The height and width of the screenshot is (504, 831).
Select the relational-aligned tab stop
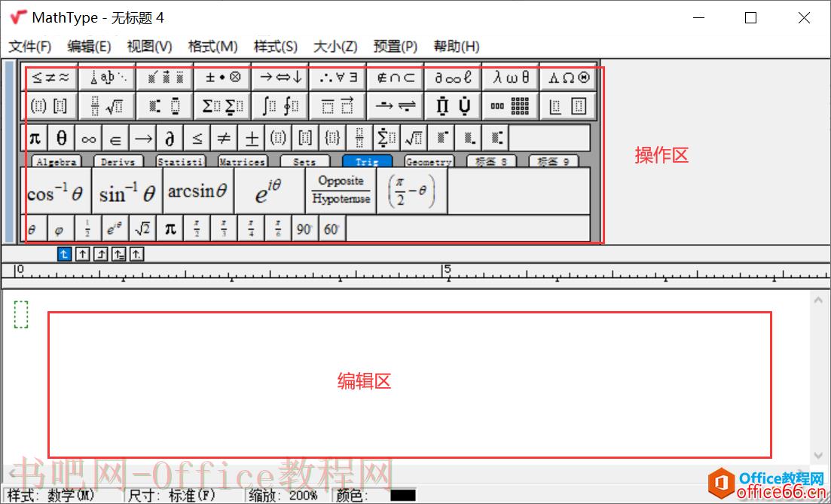tap(119, 255)
